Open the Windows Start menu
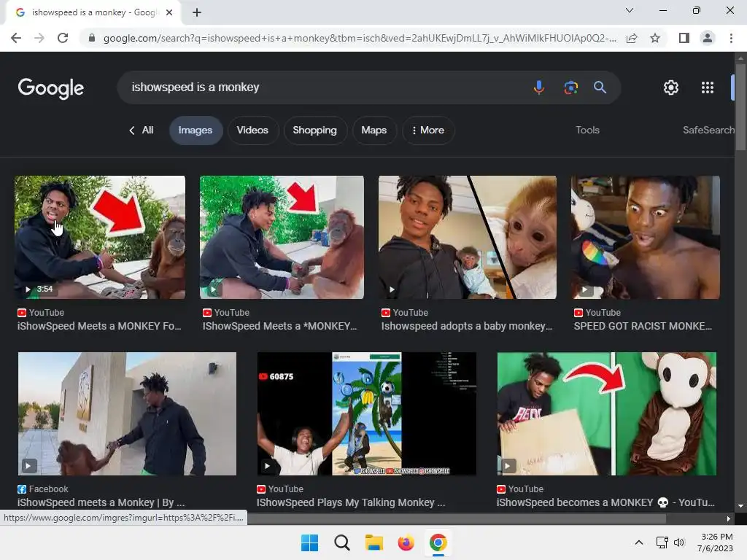Image resolution: width=747 pixels, height=560 pixels. (309, 542)
